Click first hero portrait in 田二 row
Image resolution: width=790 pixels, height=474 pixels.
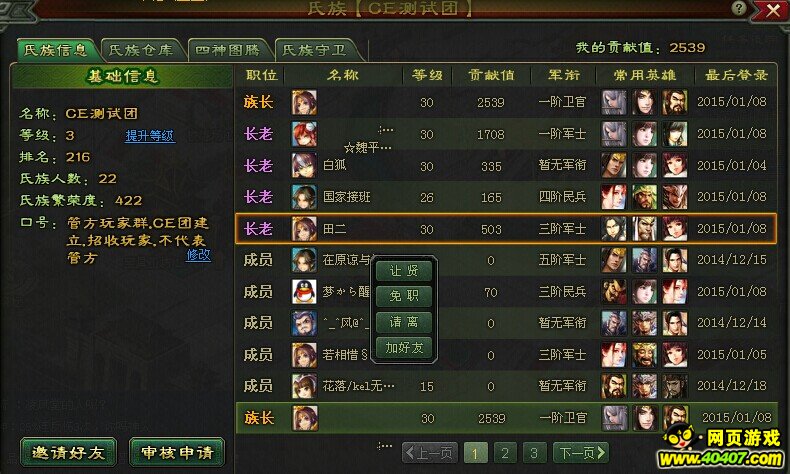click(614, 229)
